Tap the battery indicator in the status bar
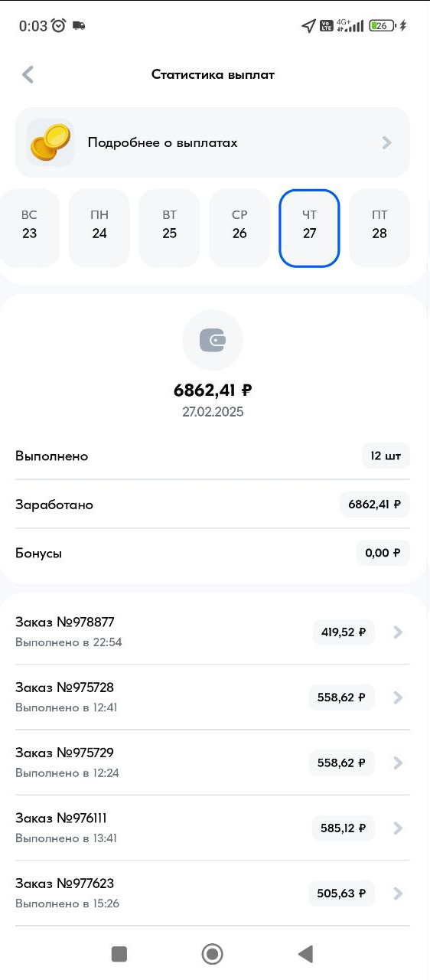 pos(383,25)
